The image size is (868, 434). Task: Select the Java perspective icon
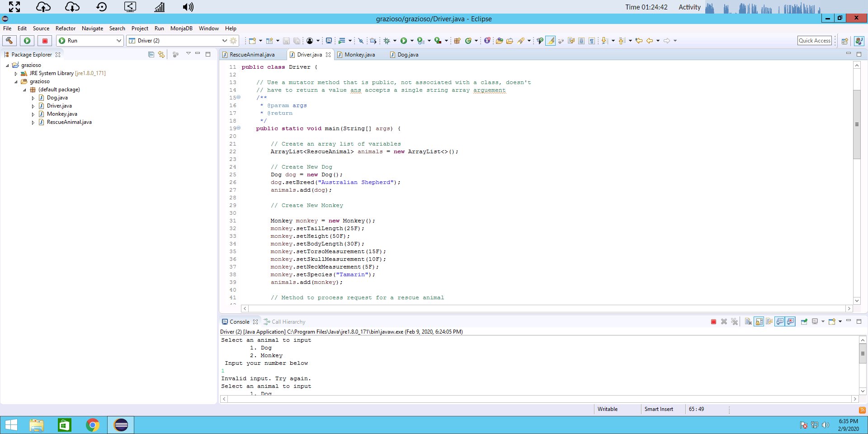tap(859, 41)
